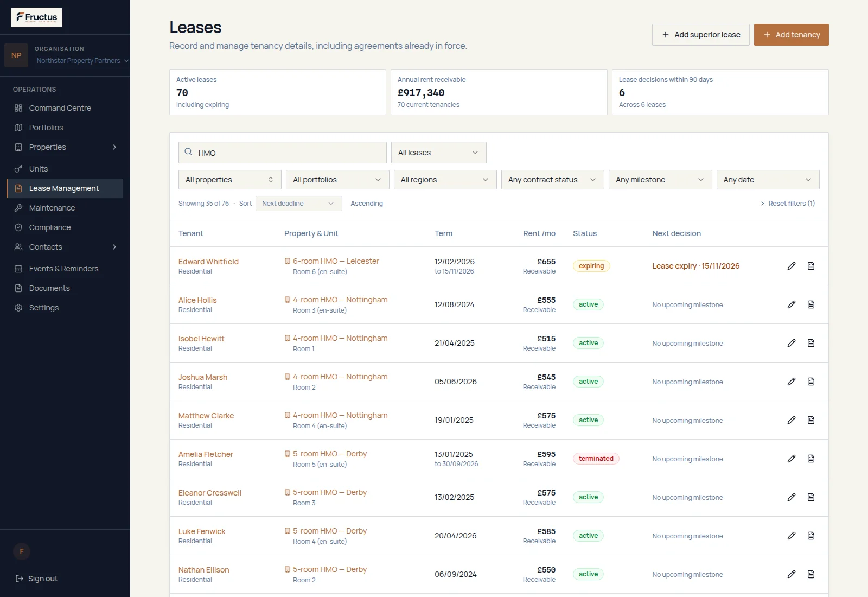Go to Documents page
This screenshot has height=597, width=868.
(x=65, y=288)
